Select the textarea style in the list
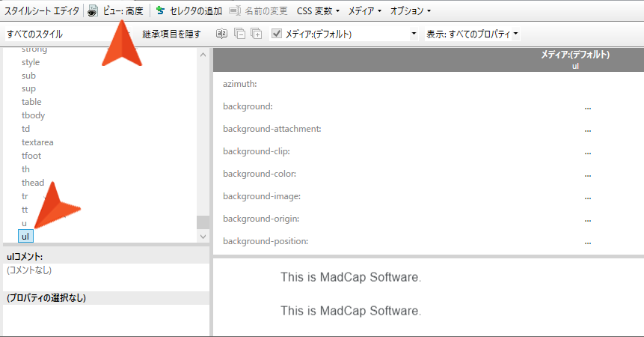 [x=37, y=142]
